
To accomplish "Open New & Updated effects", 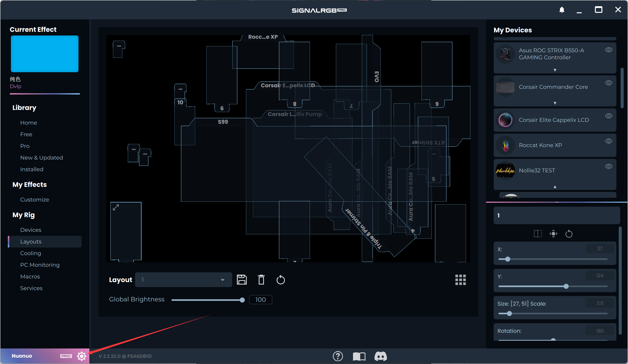I will pos(41,158).
